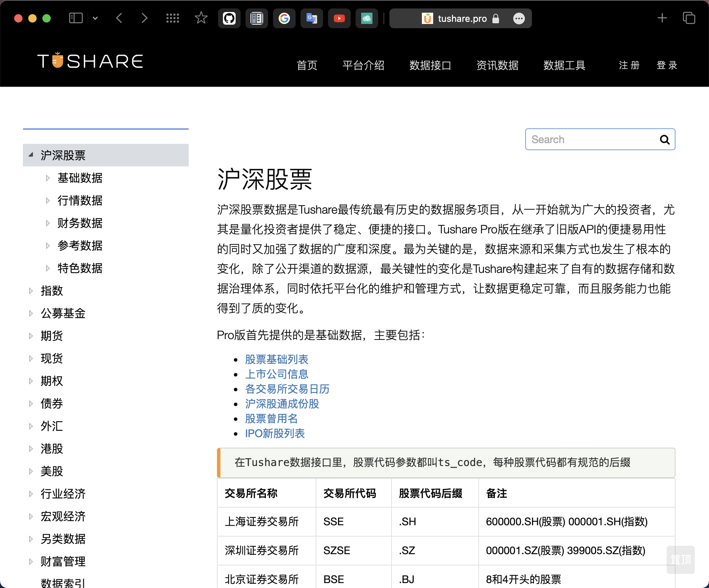Open the Google favorite shortcut
The height and width of the screenshot is (588, 709).
284,18
